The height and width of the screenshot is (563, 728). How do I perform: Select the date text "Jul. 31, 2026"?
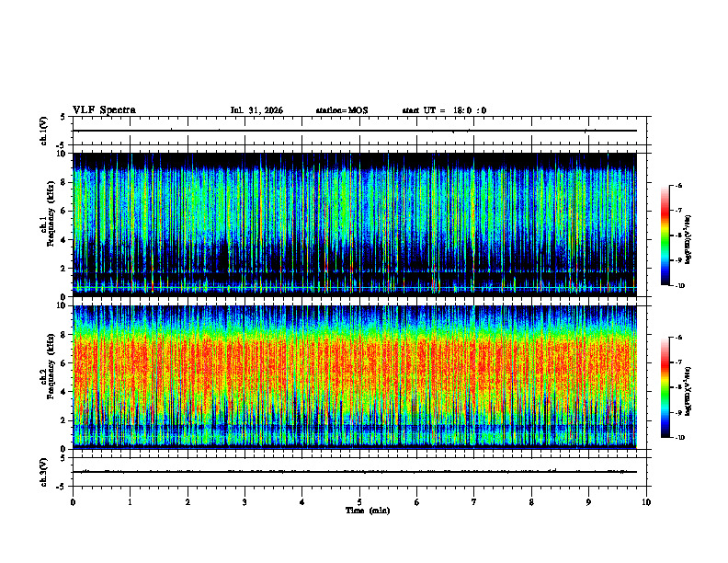[256, 110]
